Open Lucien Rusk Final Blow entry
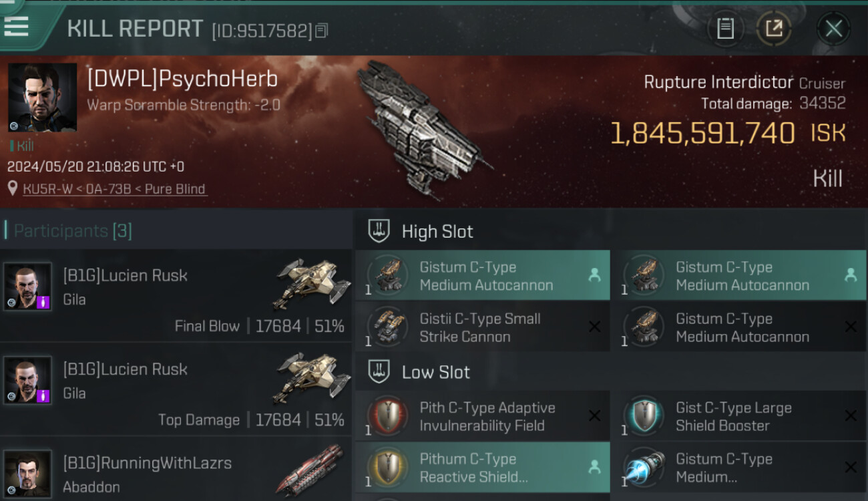The height and width of the screenshot is (501, 868). pyautogui.click(x=176, y=296)
